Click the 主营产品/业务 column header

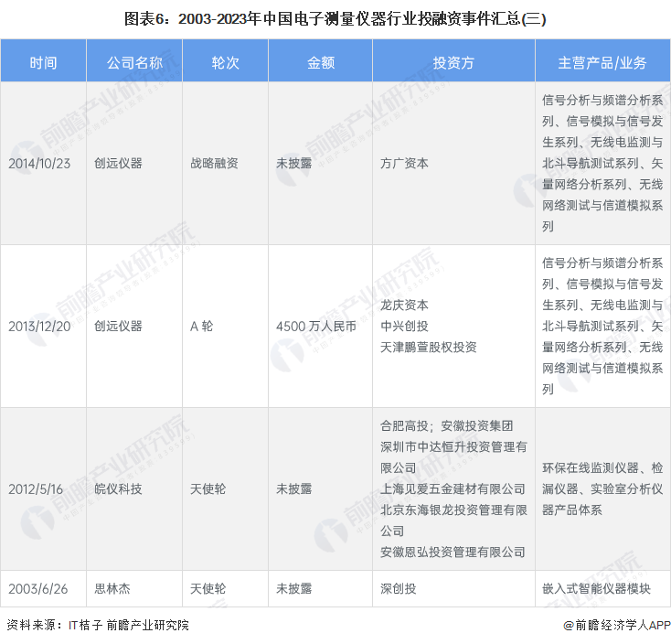click(x=602, y=63)
